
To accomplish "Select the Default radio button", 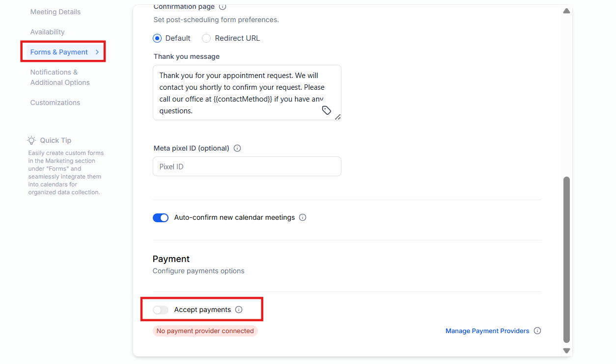I will point(157,38).
